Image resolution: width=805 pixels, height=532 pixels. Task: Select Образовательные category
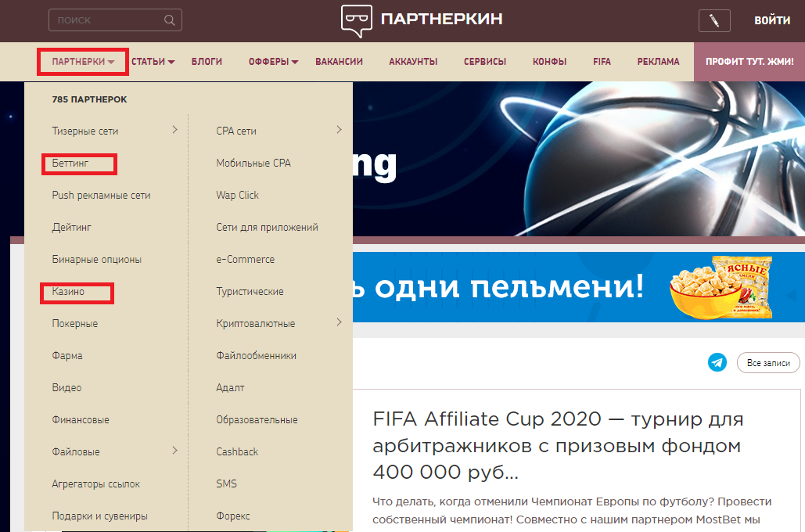click(x=257, y=420)
